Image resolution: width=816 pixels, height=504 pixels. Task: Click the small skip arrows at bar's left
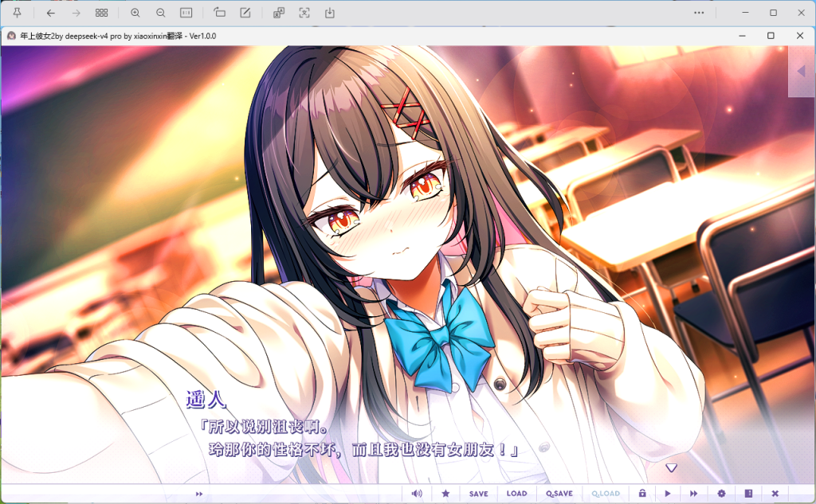(198, 494)
